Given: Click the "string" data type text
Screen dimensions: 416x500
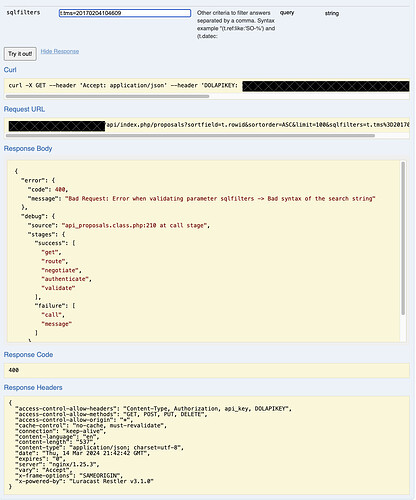Looking at the screenshot, I should tap(332, 13).
